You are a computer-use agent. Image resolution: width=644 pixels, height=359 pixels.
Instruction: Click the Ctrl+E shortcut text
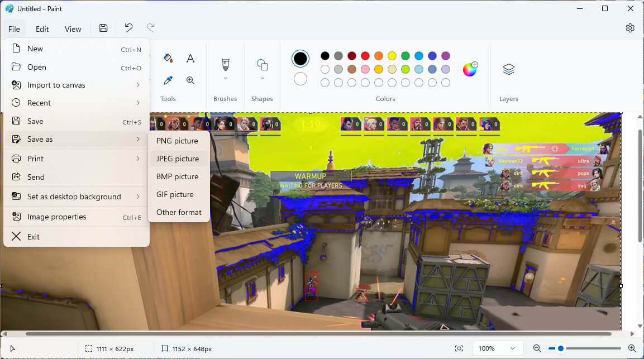click(x=132, y=218)
